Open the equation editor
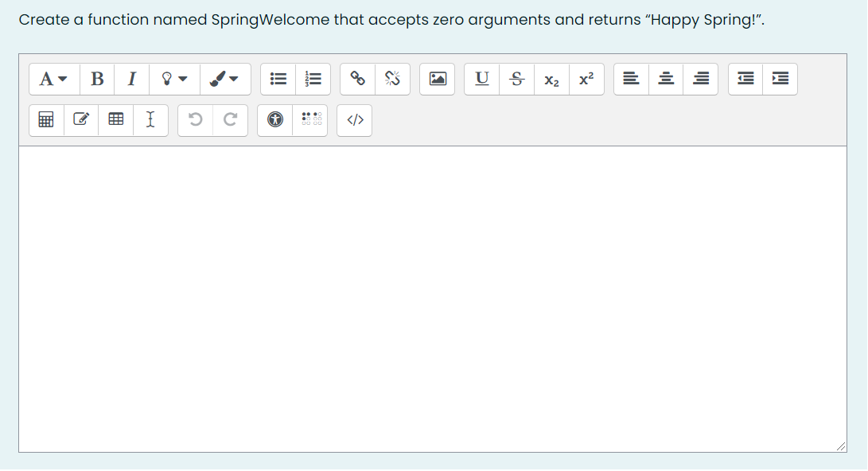The height and width of the screenshot is (471, 868). tap(45, 120)
